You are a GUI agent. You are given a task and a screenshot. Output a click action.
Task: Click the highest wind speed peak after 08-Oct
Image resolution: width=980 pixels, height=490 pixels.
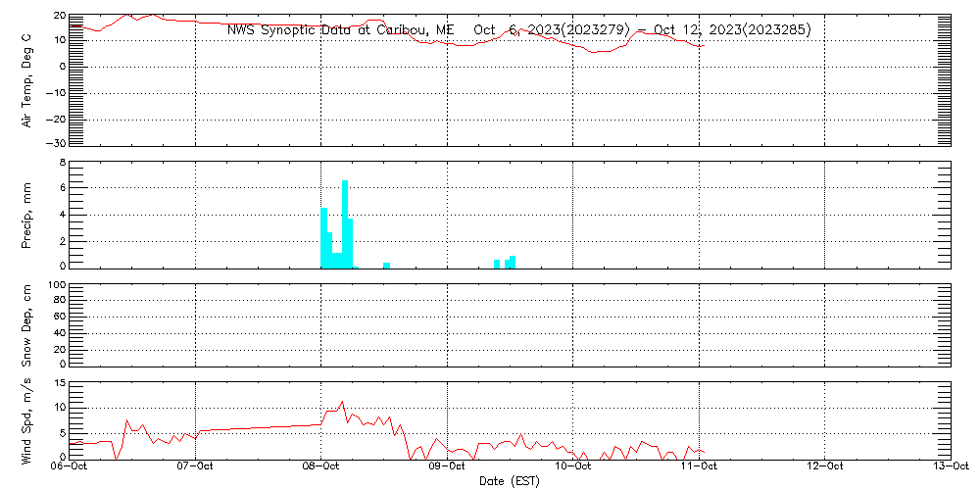[x=341, y=402]
